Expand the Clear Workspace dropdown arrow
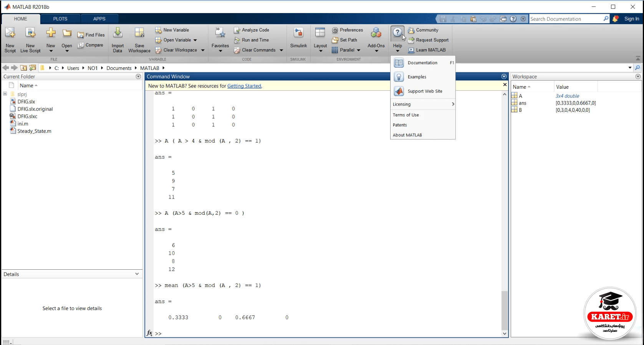The image size is (644, 345). pos(203,50)
